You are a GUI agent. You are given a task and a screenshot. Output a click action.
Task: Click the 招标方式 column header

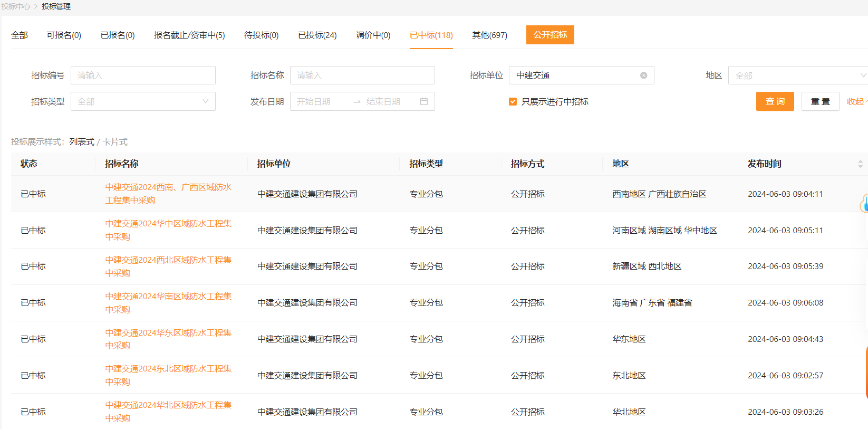click(x=527, y=164)
